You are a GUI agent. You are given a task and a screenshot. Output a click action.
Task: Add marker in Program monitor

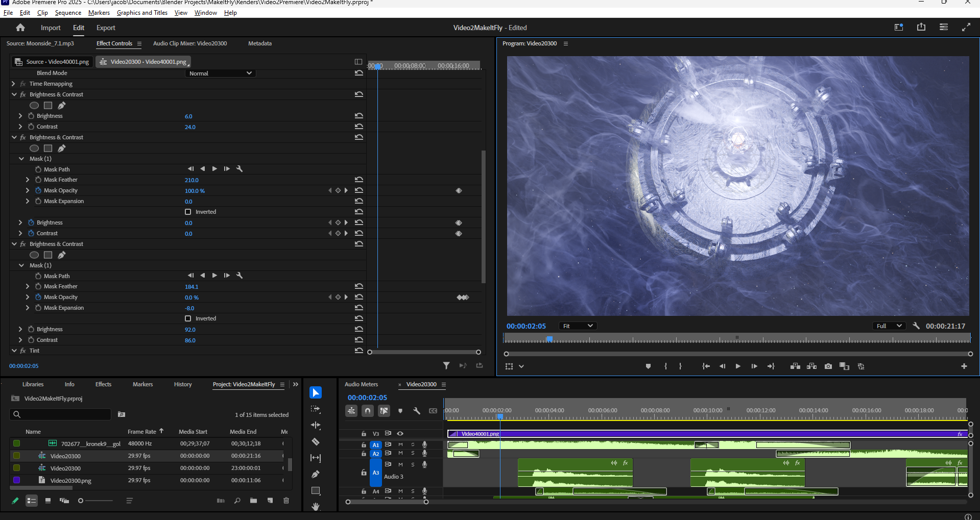[648, 366]
